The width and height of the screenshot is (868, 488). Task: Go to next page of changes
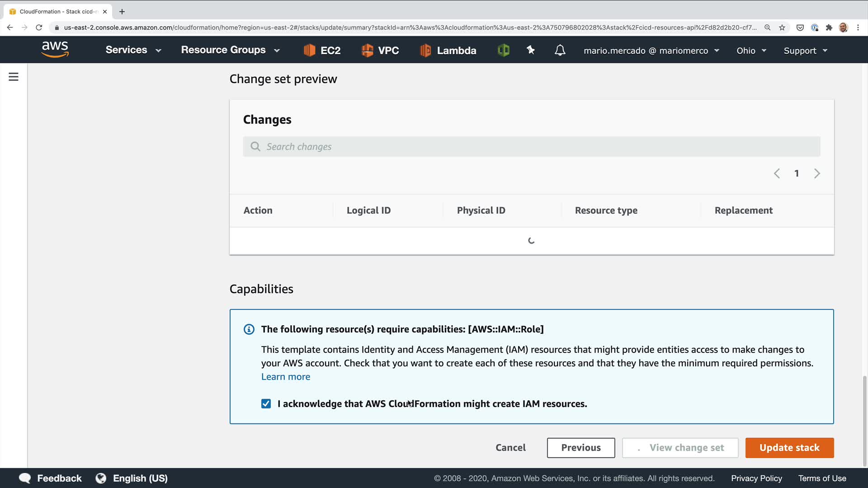pyautogui.click(x=816, y=174)
